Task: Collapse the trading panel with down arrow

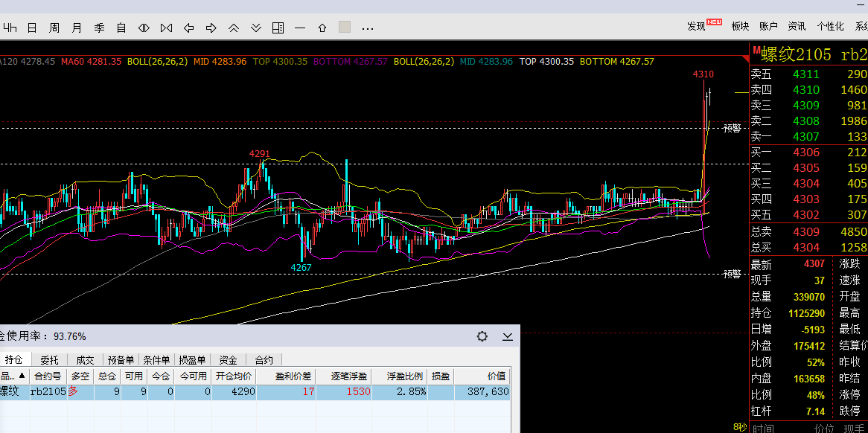Action: [508, 336]
